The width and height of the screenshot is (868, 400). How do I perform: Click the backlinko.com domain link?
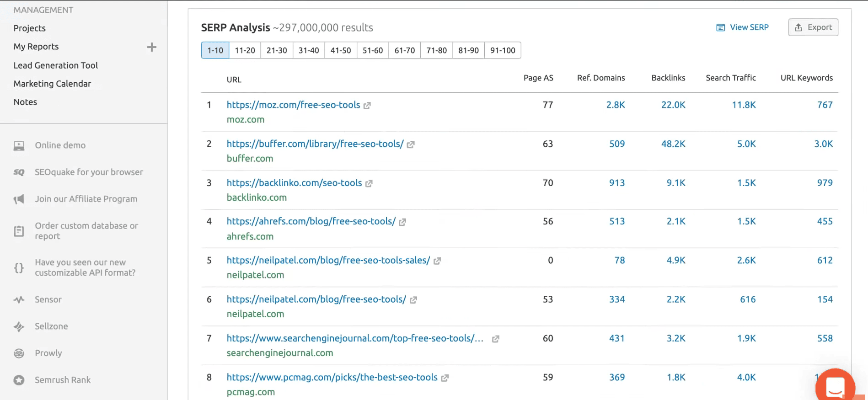257,197
